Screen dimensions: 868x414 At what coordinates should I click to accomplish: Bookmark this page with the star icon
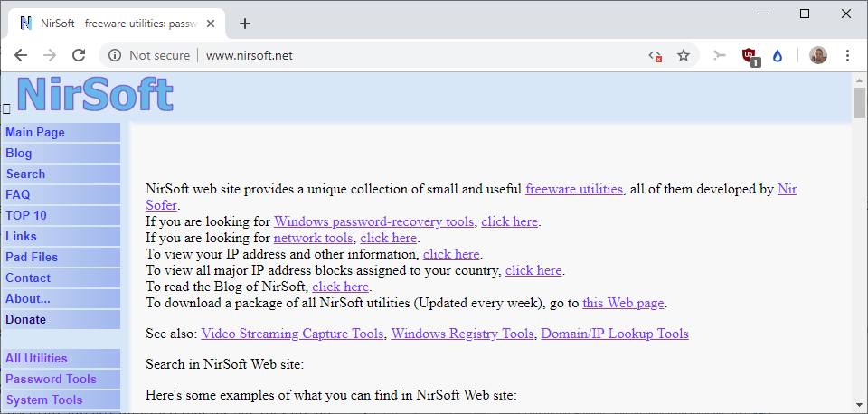tap(684, 55)
